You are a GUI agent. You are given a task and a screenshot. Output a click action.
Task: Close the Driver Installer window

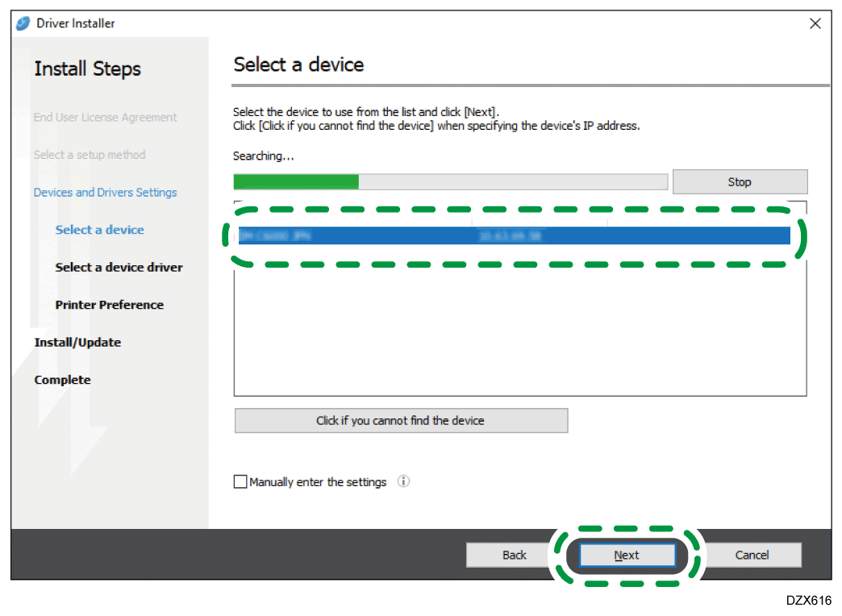pyautogui.click(x=815, y=23)
